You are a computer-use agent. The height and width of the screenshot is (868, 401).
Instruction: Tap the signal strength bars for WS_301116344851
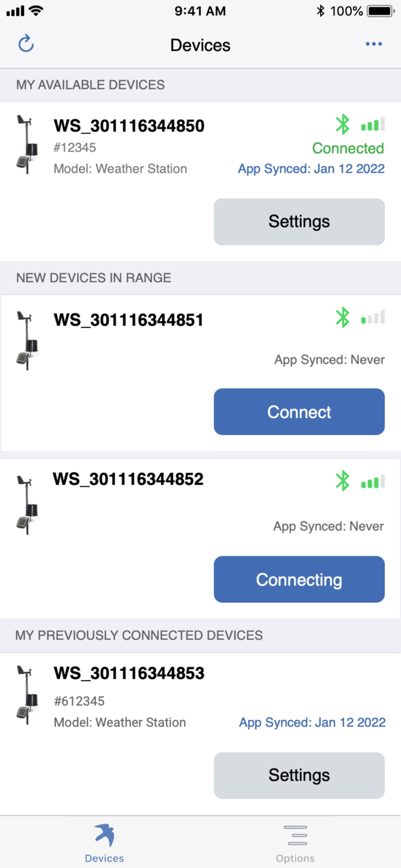click(x=373, y=317)
